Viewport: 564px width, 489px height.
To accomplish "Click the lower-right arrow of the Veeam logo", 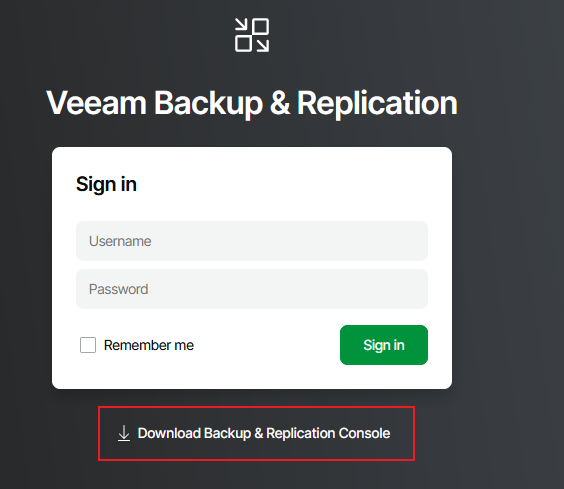I will point(261,45).
